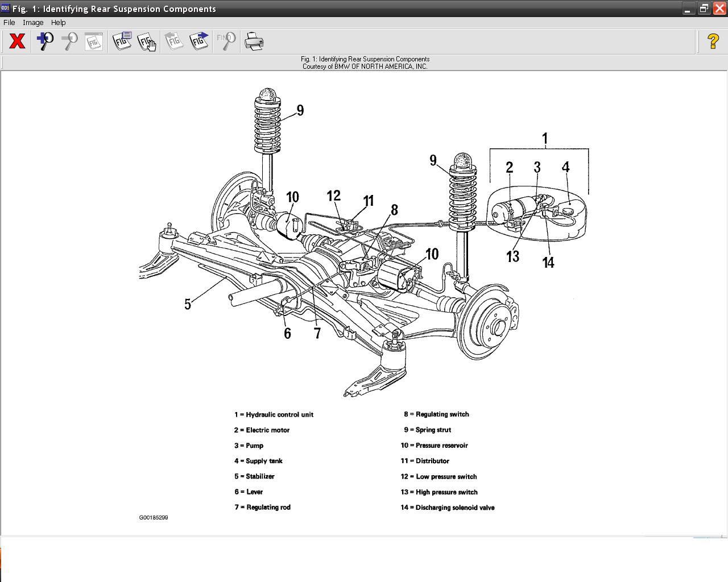The height and width of the screenshot is (582, 728).
Task: Print the figure with printer icon
Action: 254,41
